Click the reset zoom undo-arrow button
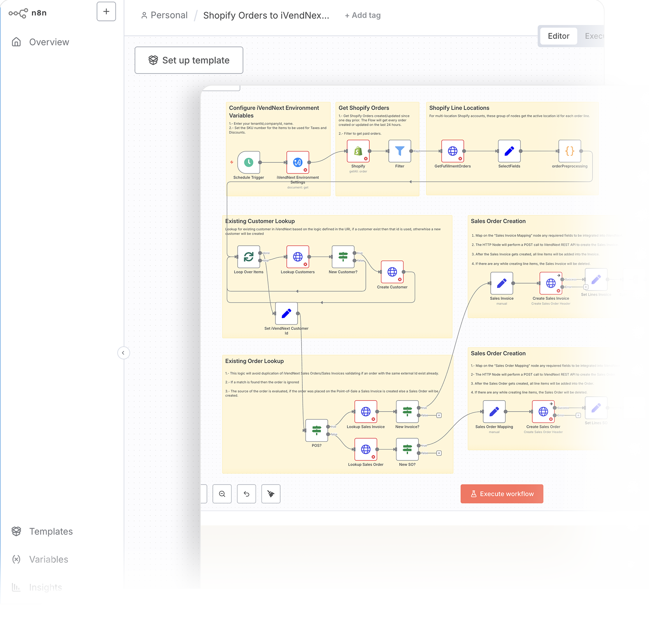This screenshot has height=644, width=670. (247, 494)
